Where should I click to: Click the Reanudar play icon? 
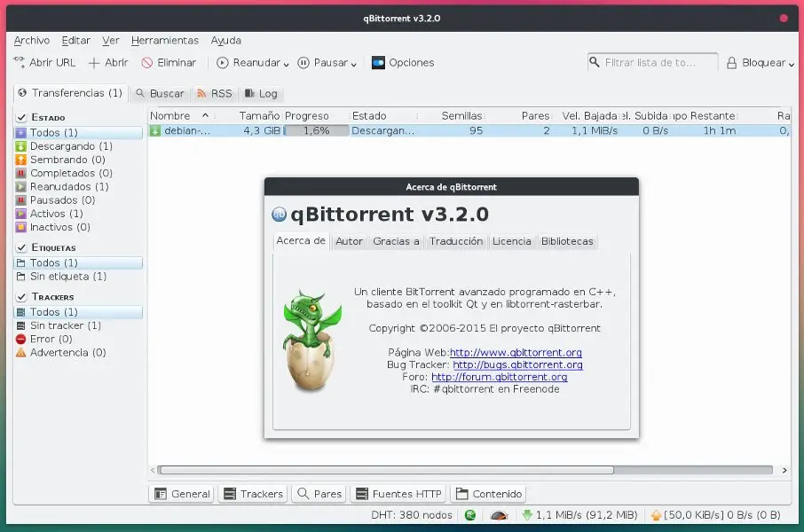pyautogui.click(x=223, y=63)
